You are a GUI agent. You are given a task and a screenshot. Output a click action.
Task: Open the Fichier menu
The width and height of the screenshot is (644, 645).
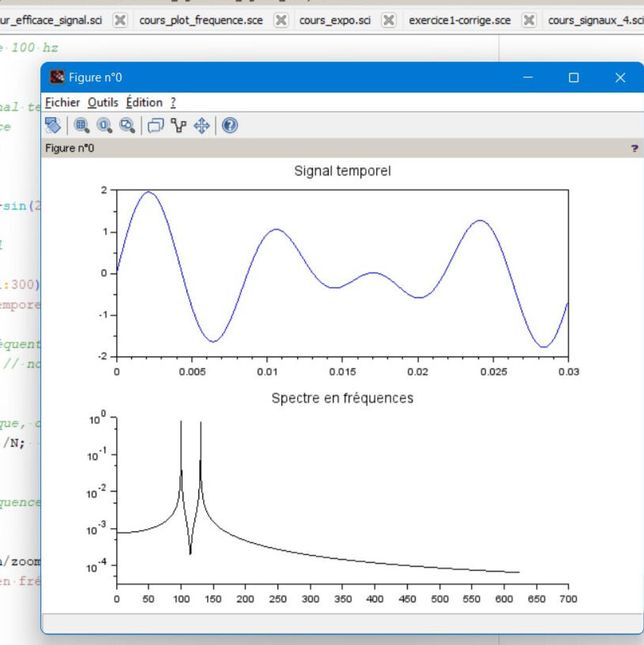click(x=62, y=103)
